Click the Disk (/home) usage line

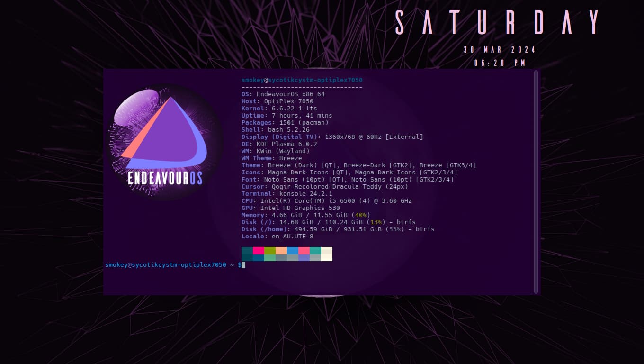(x=338, y=229)
